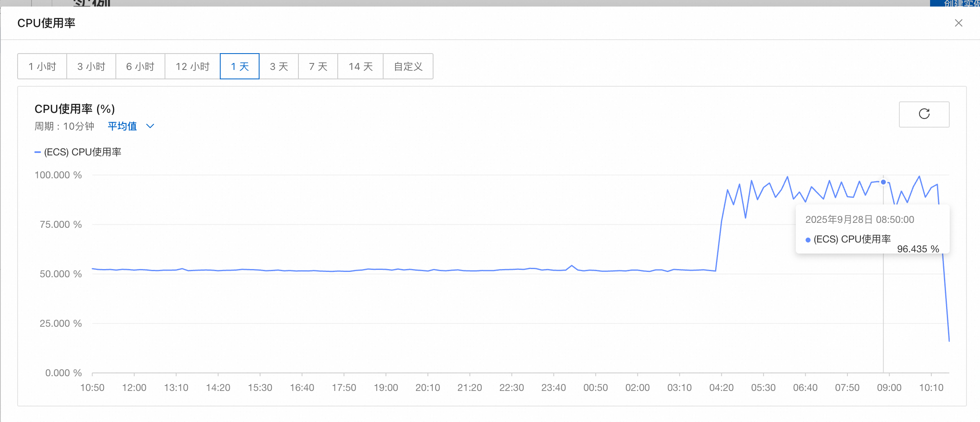980x422 pixels.
Task: Click the 21:20 x-axis label
Action: pos(470,388)
